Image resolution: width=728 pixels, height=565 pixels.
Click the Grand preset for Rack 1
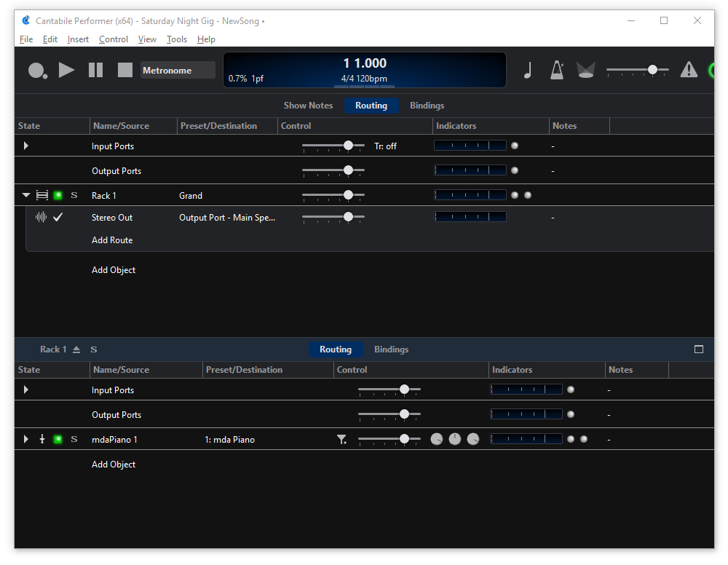point(191,196)
